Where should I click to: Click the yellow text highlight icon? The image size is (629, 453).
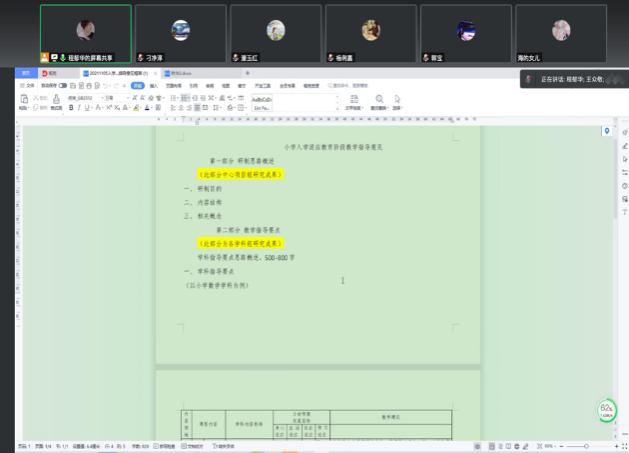tap(136, 108)
